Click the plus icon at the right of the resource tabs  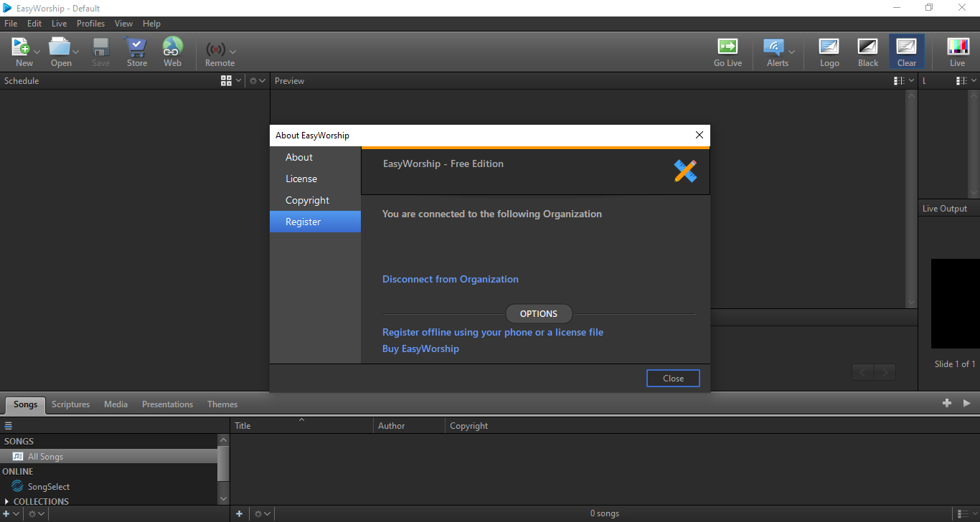tap(947, 404)
